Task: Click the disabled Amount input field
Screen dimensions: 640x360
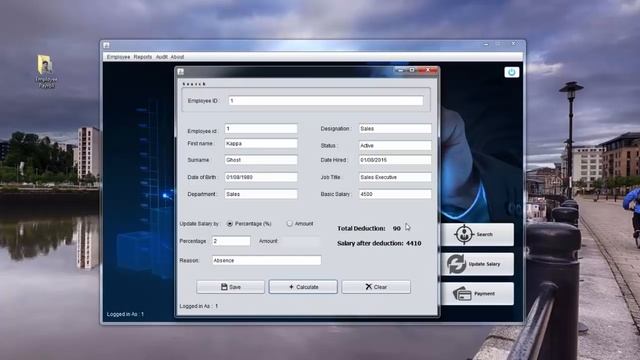Action: click(301, 241)
